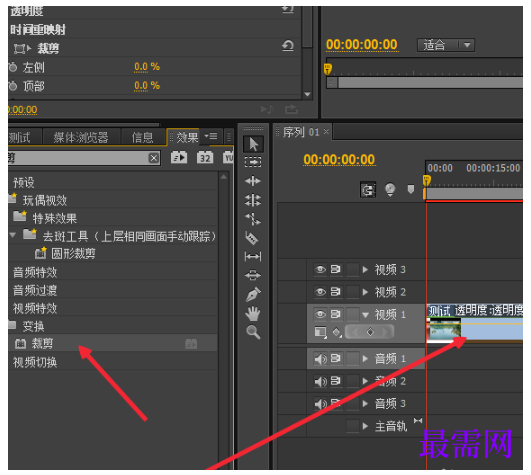Select the Zoom magnifier tool
531x475 pixels.
253,332
